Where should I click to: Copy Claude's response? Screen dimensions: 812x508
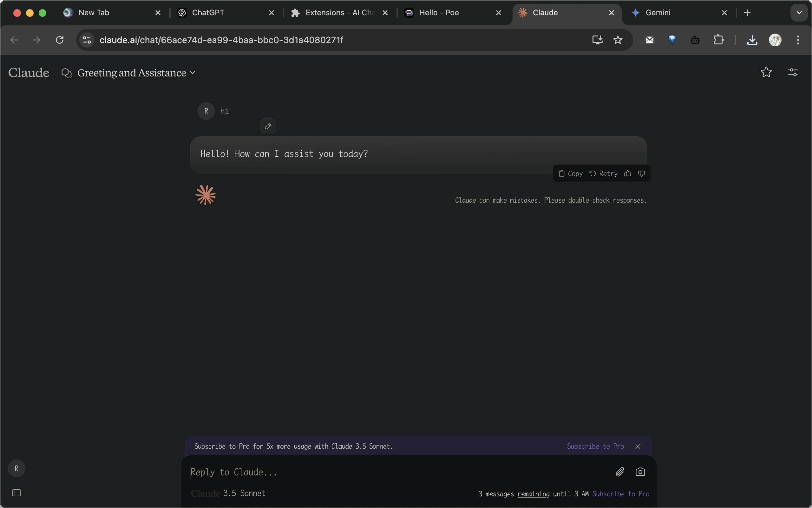(x=571, y=173)
